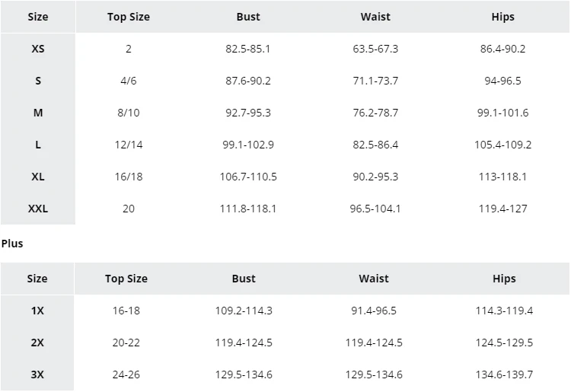Click the 2X top size 20-22
This screenshot has width=571, height=392.
(x=126, y=343)
